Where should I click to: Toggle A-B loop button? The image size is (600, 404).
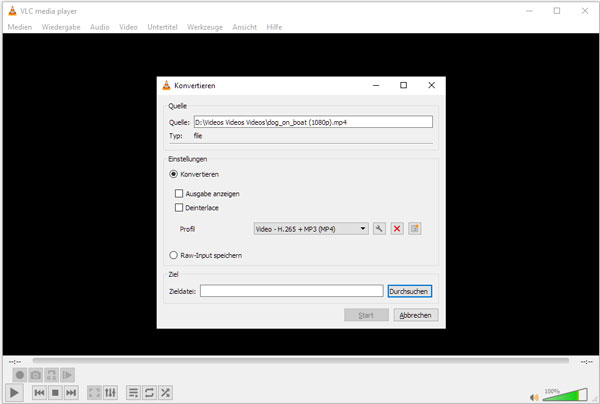pos(51,375)
